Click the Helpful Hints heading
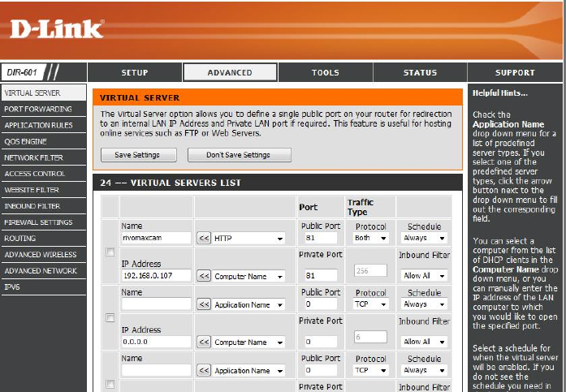 (500, 93)
